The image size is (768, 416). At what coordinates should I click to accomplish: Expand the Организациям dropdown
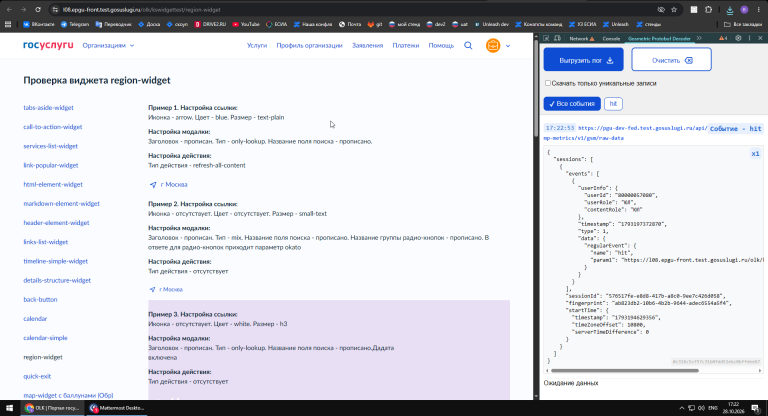(108, 46)
